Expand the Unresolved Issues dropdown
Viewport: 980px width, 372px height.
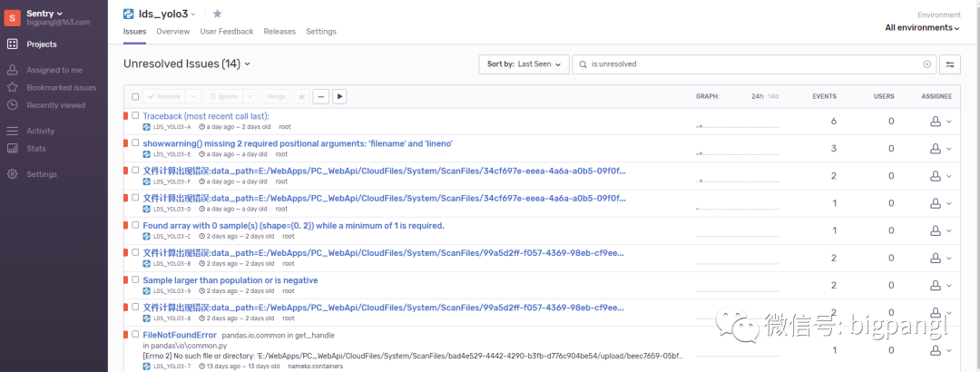click(x=188, y=64)
